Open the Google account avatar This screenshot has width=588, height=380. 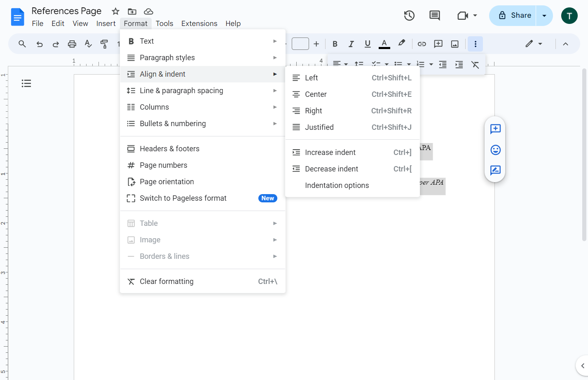(569, 16)
